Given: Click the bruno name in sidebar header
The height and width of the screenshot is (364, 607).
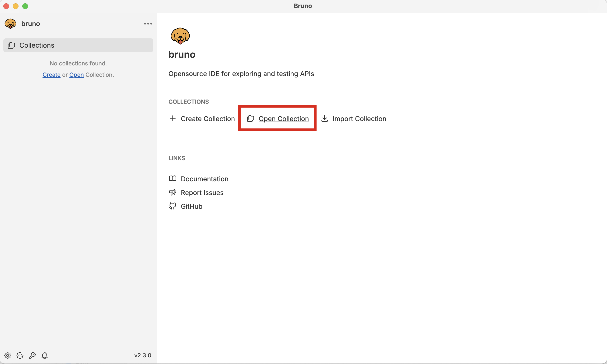Looking at the screenshot, I should [30, 24].
